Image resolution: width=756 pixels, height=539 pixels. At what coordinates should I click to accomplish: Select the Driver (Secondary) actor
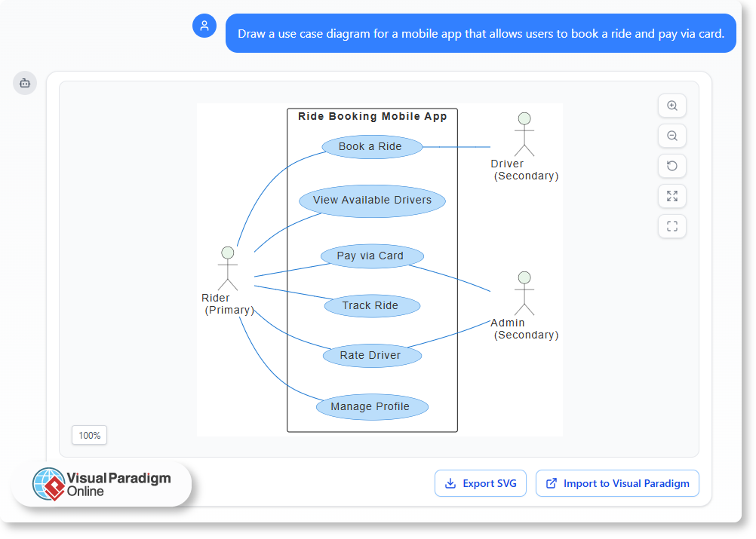tap(524, 136)
